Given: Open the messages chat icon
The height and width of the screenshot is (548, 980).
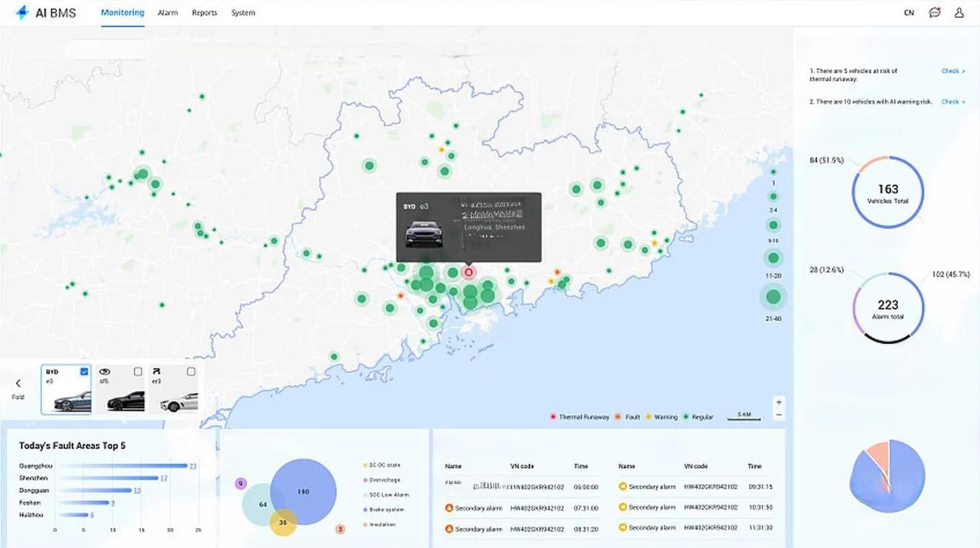Looking at the screenshot, I should point(935,12).
